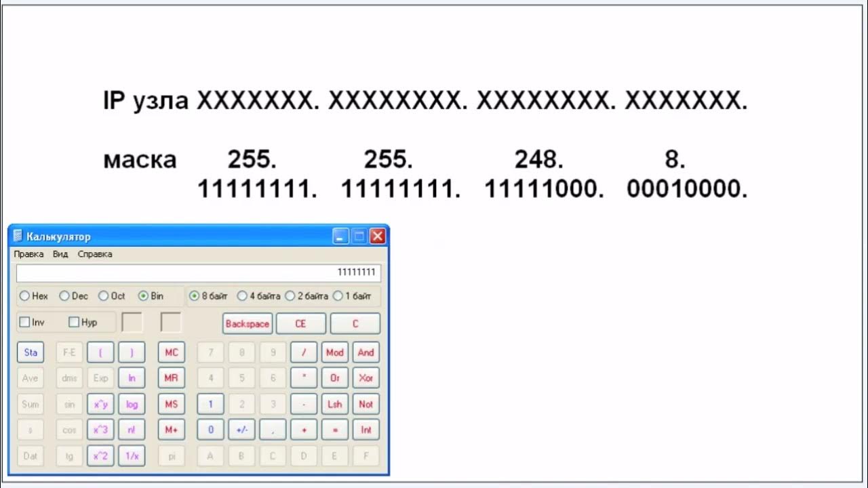Enable the Inv checkbox
Image resolution: width=868 pixels, height=488 pixels.
24,323
